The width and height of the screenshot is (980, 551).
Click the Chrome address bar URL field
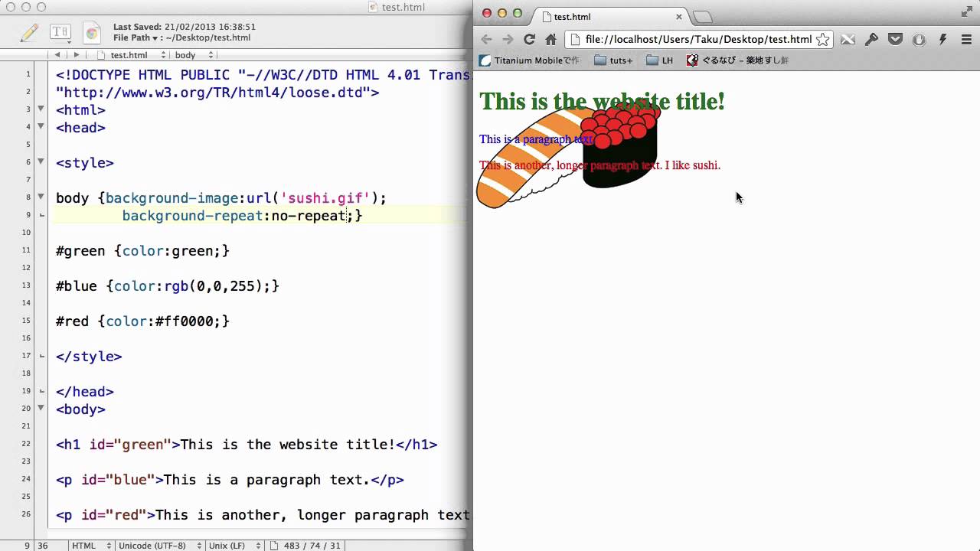click(697, 39)
